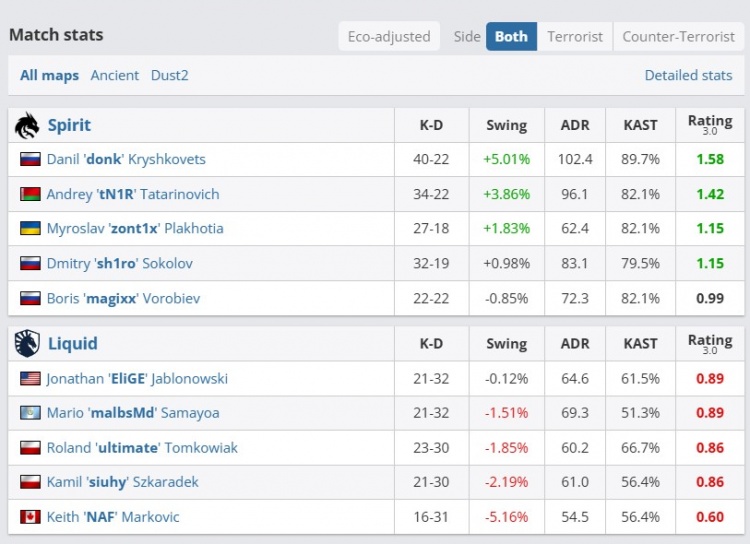The width and height of the screenshot is (750, 544).
Task: Click the Russian flag beside donk
Action: pos(30,159)
